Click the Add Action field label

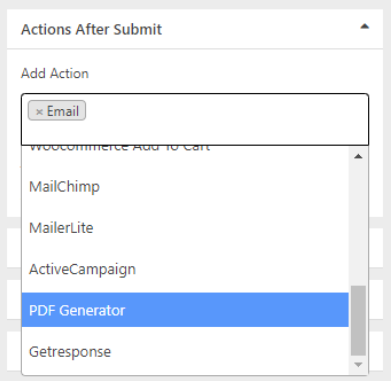55,73
